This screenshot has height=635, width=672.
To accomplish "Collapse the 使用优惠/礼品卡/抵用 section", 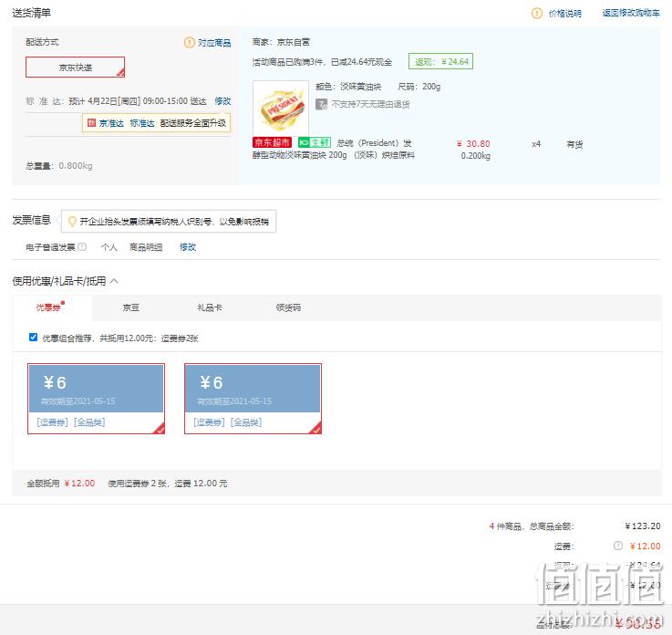I will pos(114,281).
